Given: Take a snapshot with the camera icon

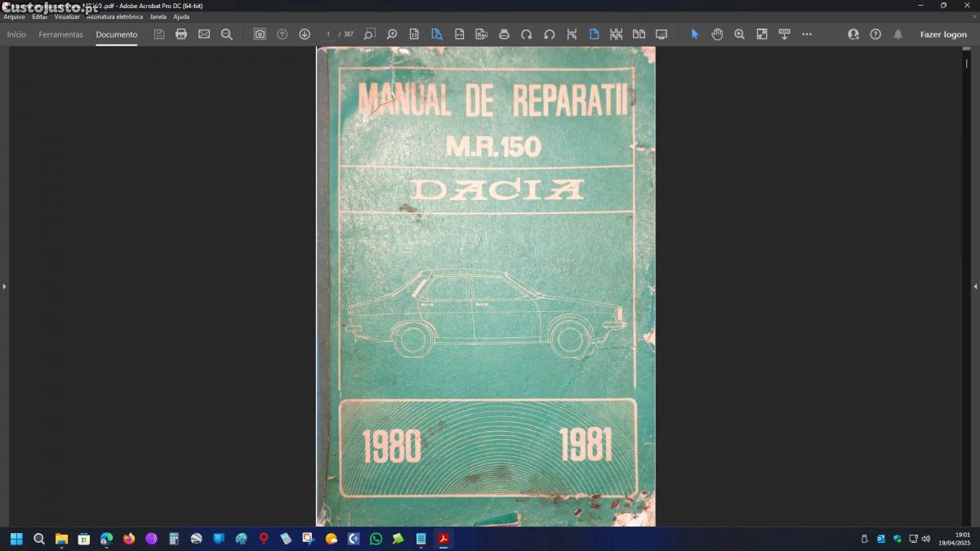Looking at the screenshot, I should click(260, 34).
